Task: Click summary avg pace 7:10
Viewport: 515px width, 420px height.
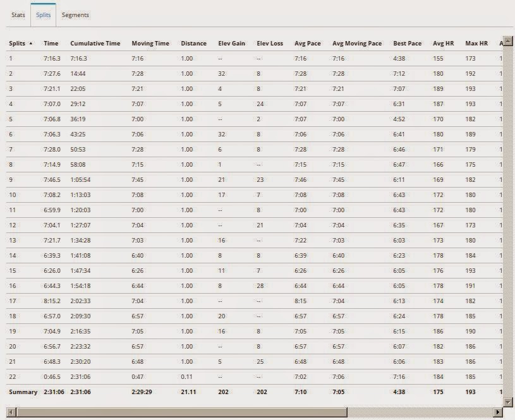Action: [301, 392]
